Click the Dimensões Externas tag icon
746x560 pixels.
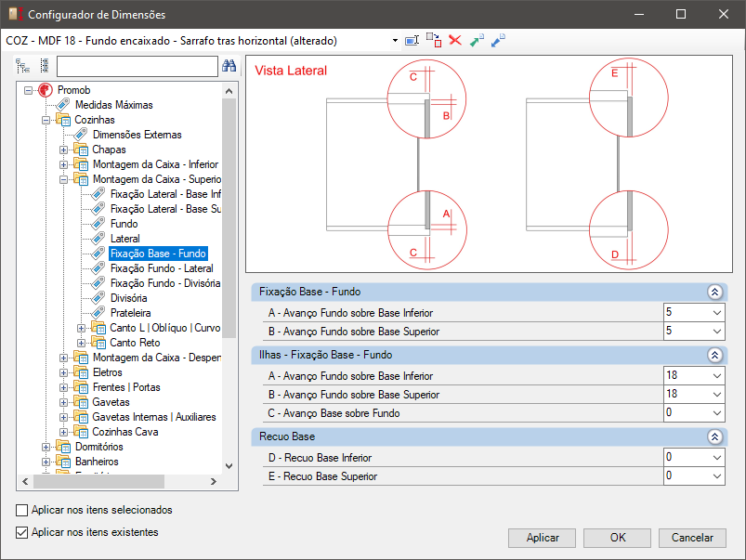[x=81, y=134]
